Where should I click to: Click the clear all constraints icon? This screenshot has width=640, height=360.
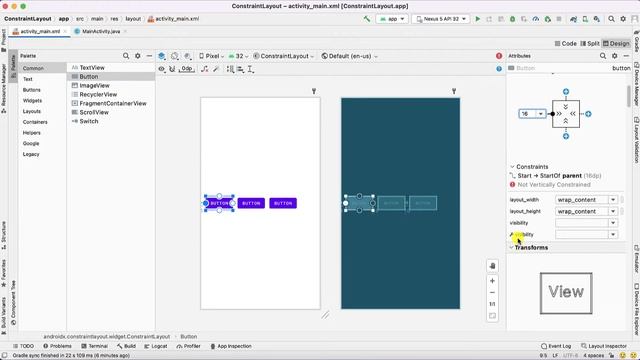[205, 69]
